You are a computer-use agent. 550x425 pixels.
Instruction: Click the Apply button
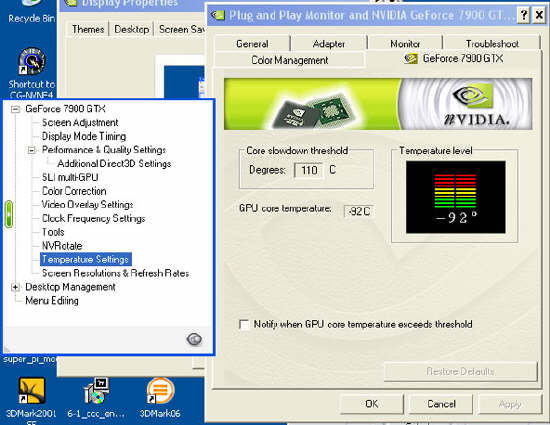coord(510,404)
